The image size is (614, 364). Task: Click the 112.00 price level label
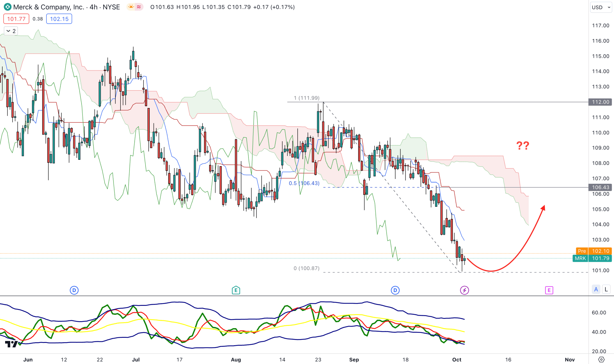[600, 102]
